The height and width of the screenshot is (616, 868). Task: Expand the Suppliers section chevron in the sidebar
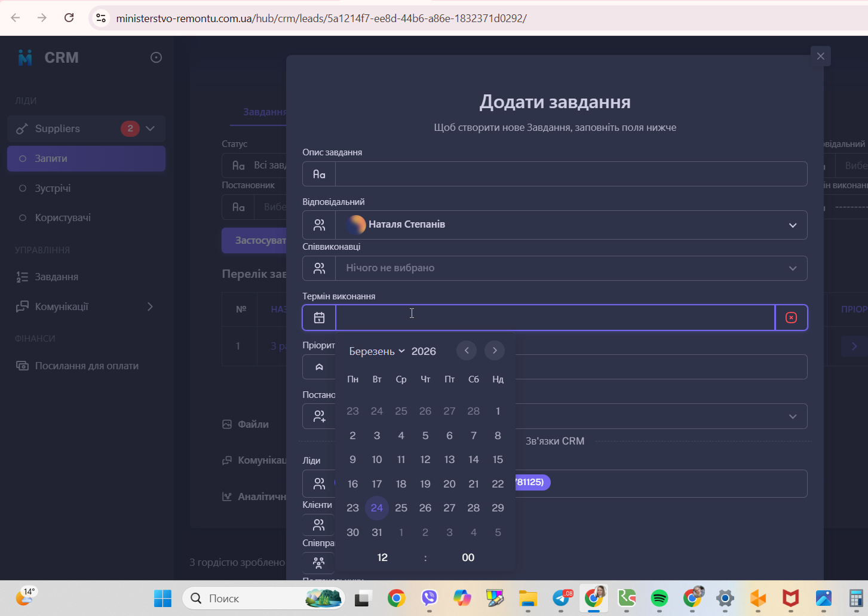click(150, 128)
